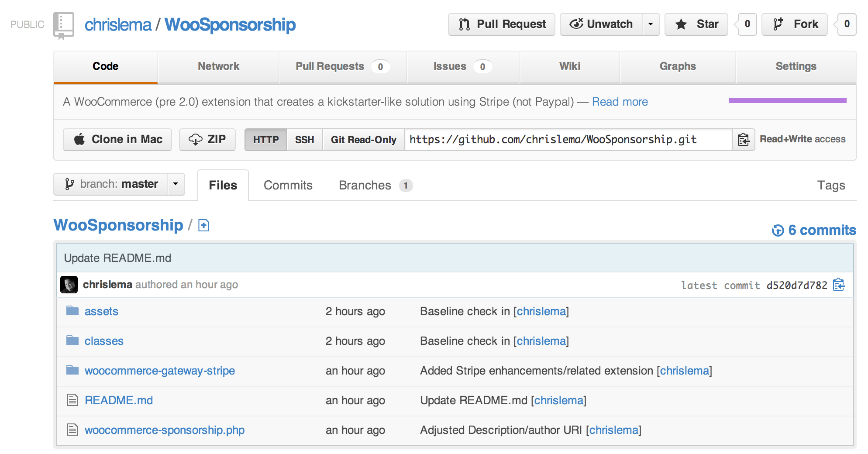Open the Unwatch dropdown arrow
This screenshot has width=868, height=454.
click(x=650, y=24)
